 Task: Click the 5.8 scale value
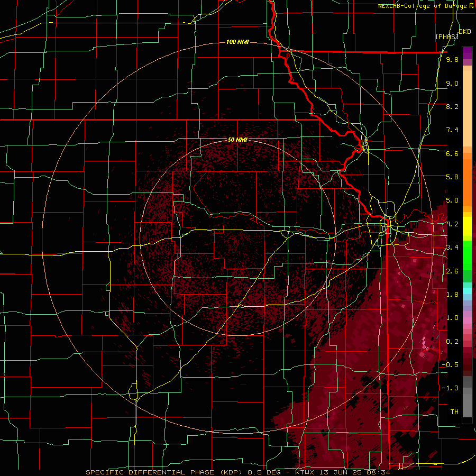(452, 177)
